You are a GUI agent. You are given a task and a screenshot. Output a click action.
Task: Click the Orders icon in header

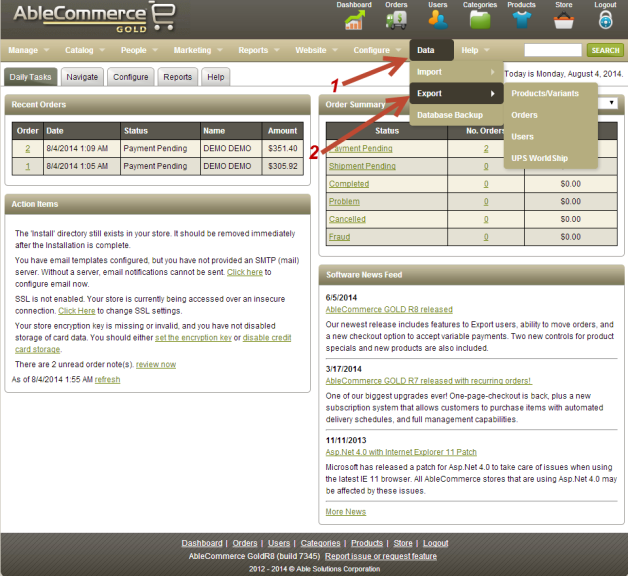(x=397, y=18)
